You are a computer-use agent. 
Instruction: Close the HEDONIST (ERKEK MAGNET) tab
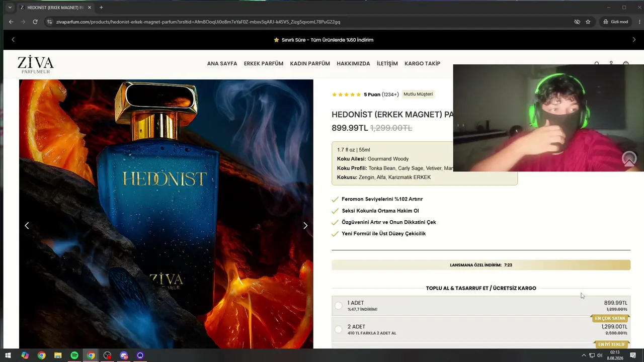point(90,8)
